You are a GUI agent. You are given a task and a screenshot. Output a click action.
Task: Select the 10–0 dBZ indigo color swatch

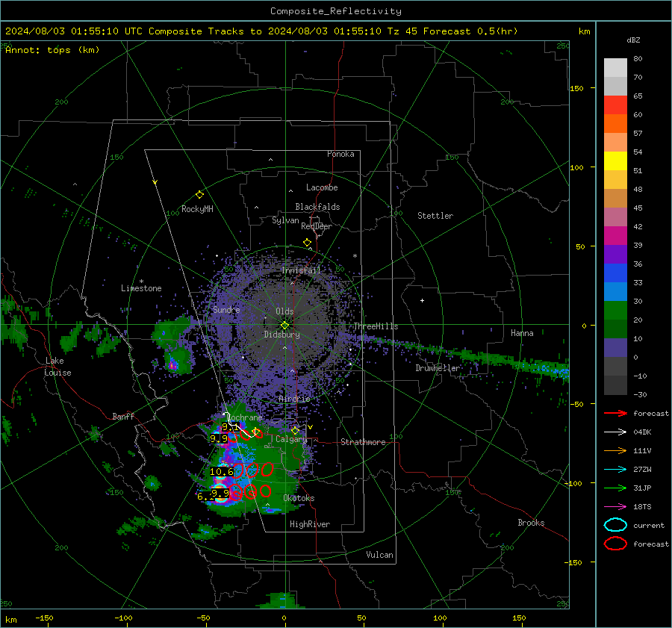pos(615,348)
